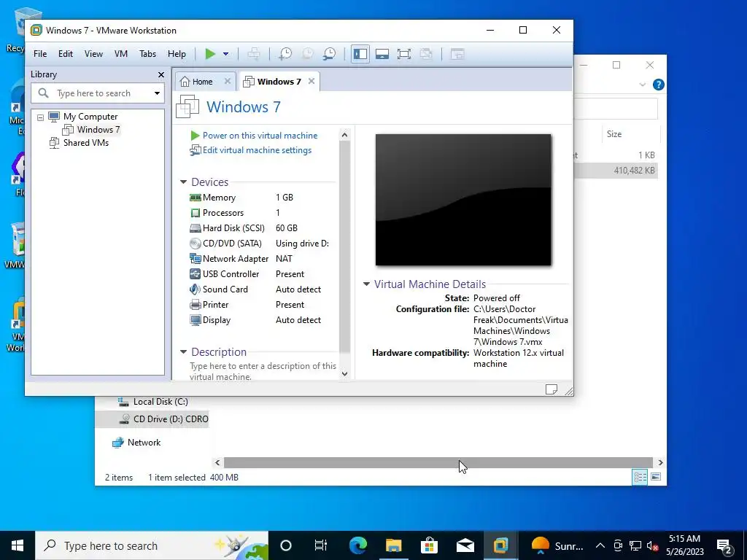Click the Printer device icon
Viewport: 747px width, 560px height.
pyautogui.click(x=196, y=305)
